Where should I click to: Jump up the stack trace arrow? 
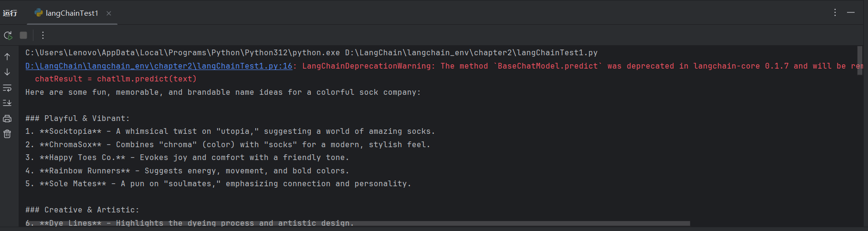[x=7, y=57]
